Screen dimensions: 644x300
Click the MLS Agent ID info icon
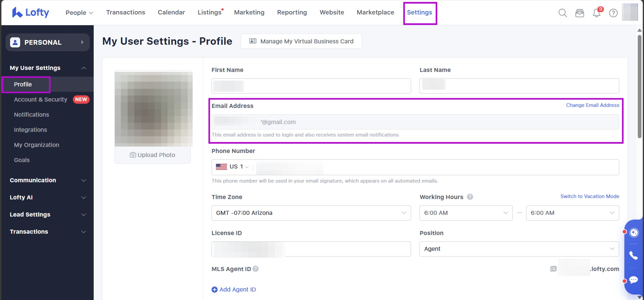[256, 269]
